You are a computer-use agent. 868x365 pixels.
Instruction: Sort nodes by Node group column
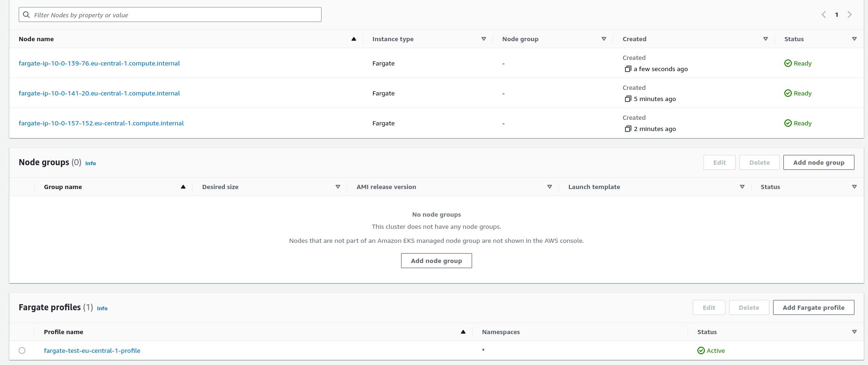604,39
